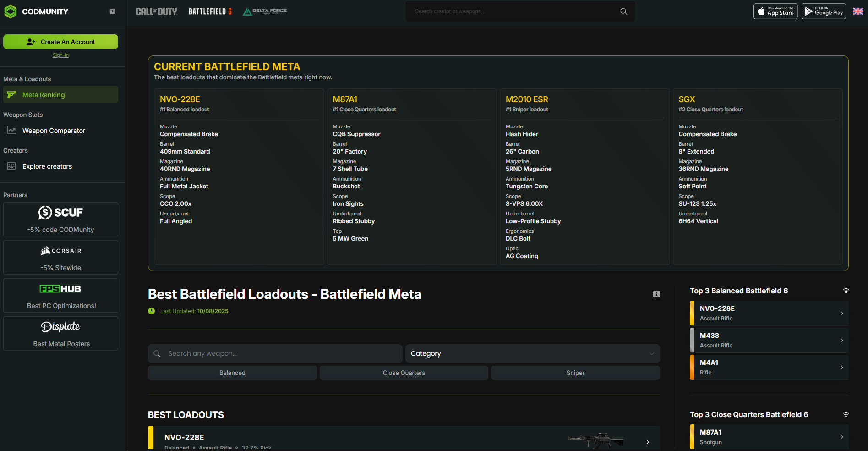Open Explore creators in sidebar
The height and width of the screenshot is (451, 868).
point(60,166)
